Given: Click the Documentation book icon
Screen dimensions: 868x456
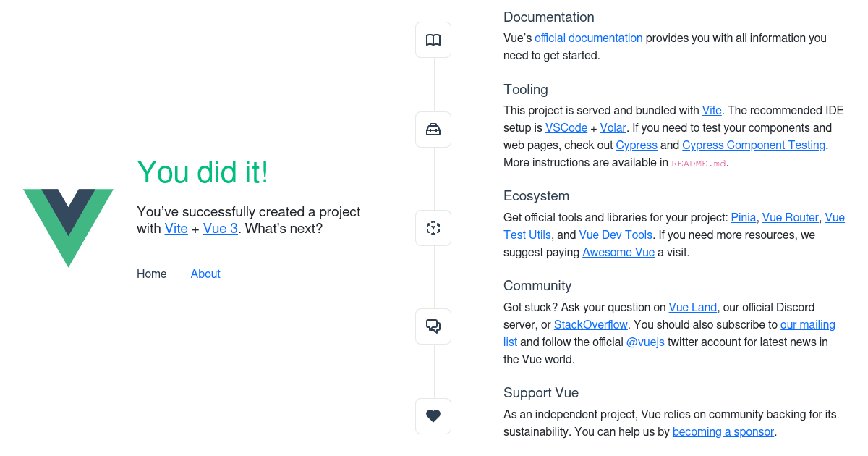Looking at the screenshot, I should pyautogui.click(x=433, y=40).
